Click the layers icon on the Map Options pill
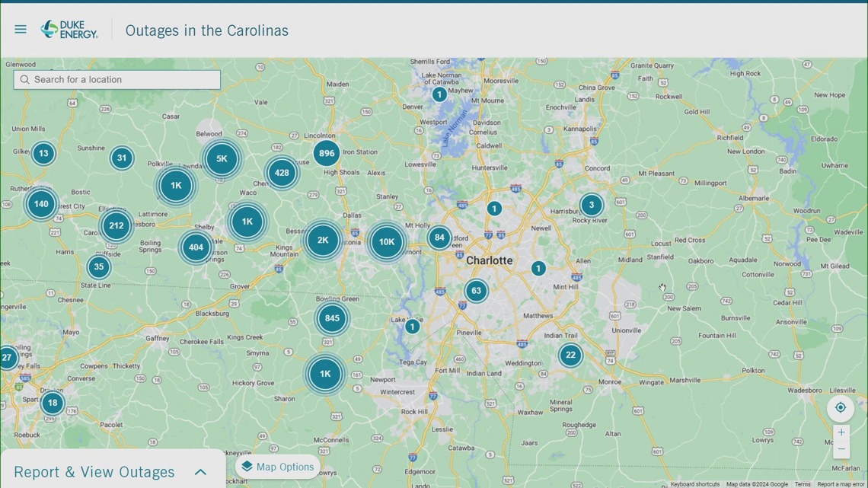 [x=247, y=466]
